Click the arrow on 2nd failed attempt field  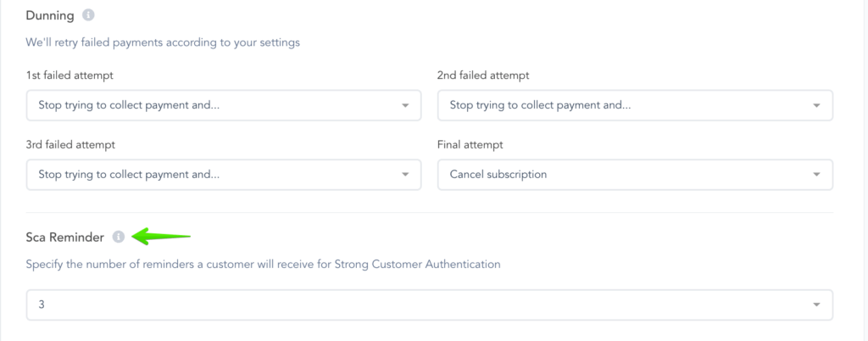(816, 106)
